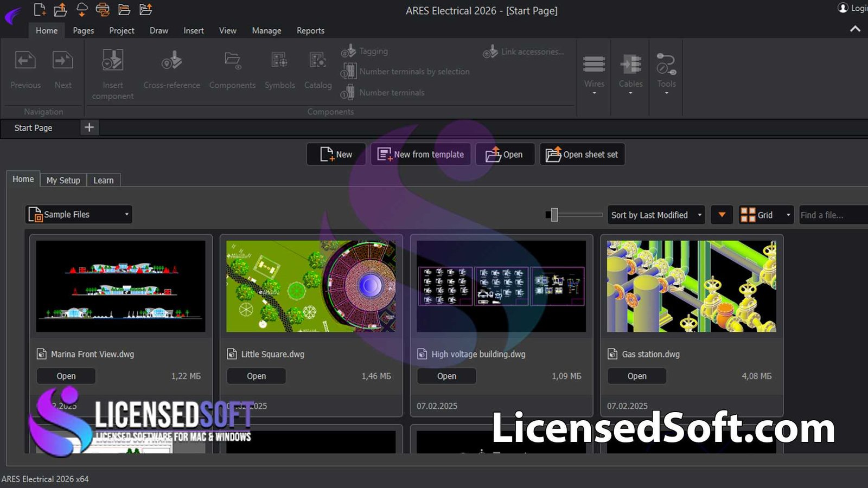Open the Insert ribbon tab
868x488 pixels.
click(194, 30)
